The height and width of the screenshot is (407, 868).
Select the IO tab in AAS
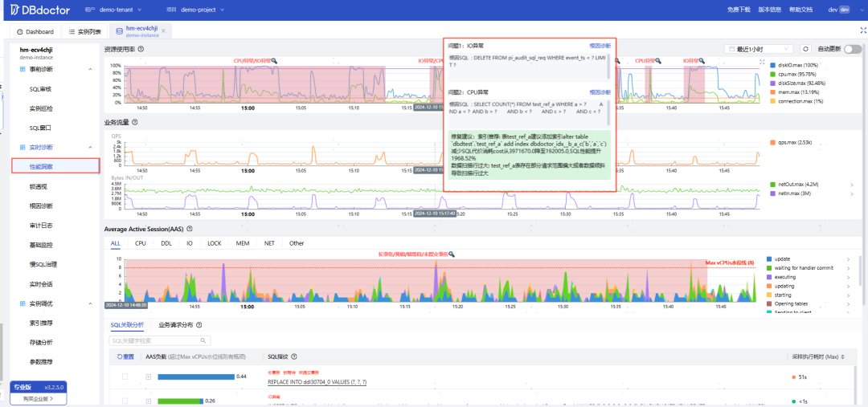(x=190, y=243)
